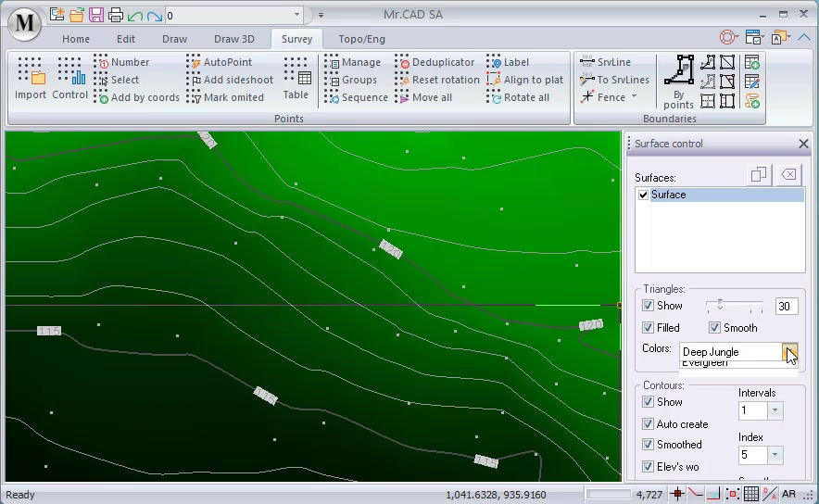Screen dimensions: 819x504
Task: Toggle the Filled triangles checkbox
Action: (648, 327)
